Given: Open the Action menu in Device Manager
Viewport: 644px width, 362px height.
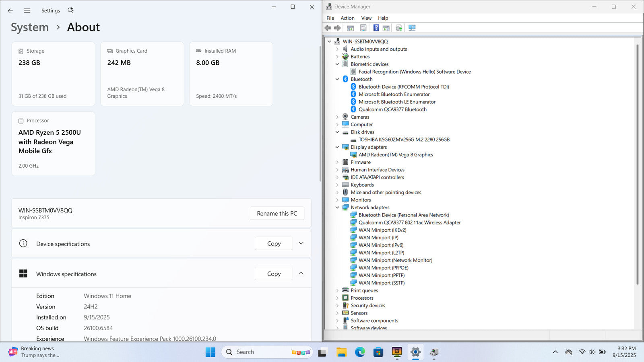Looking at the screenshot, I should (x=347, y=18).
